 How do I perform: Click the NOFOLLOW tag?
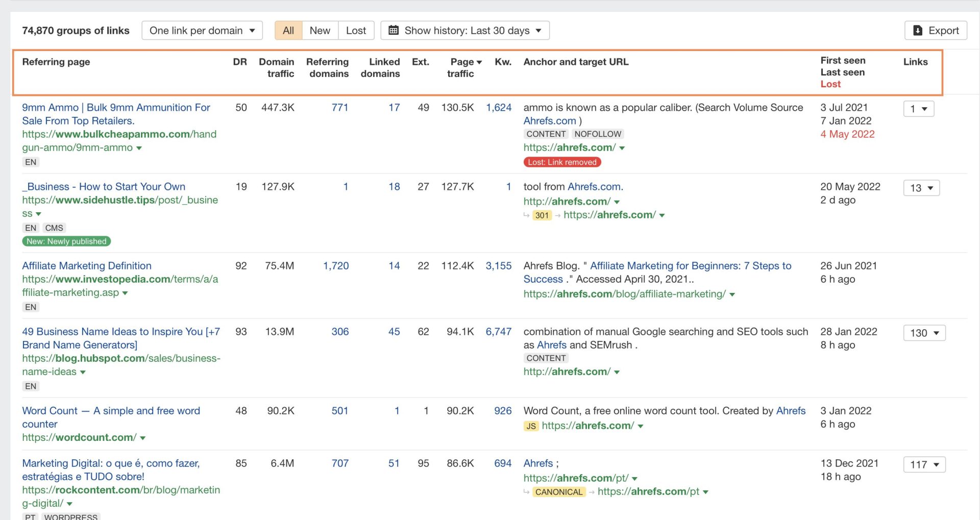click(x=598, y=134)
